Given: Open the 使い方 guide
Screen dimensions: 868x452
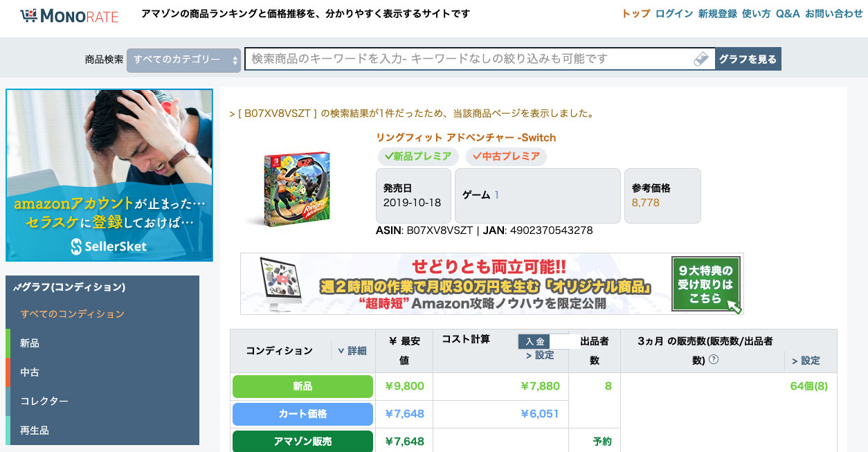Looking at the screenshot, I should [757, 14].
